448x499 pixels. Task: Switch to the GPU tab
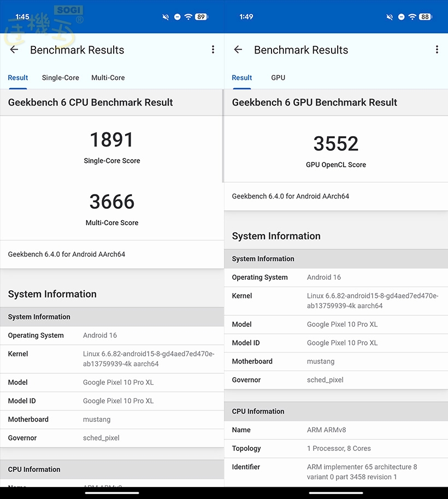pos(278,78)
